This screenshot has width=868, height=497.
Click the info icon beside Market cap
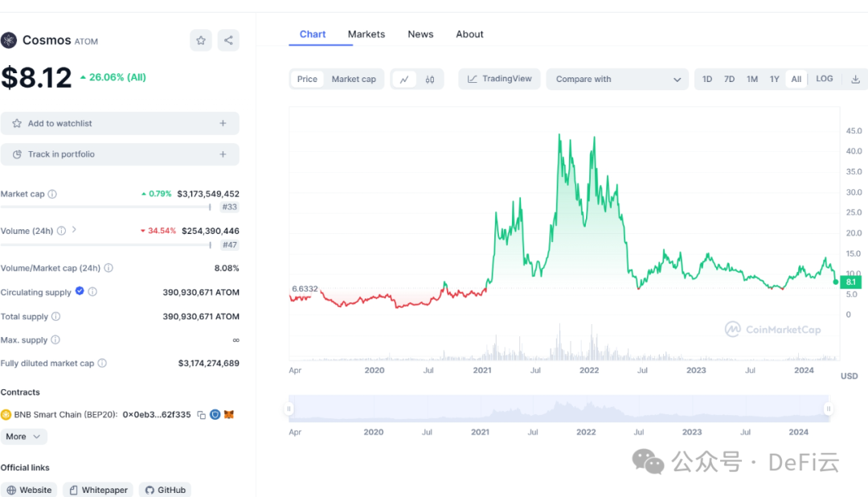tap(52, 194)
